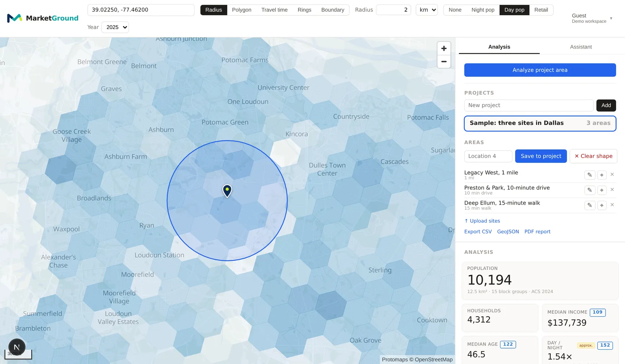Open the Year dropdown
Viewport: 625px width, 364px height.
point(115,27)
